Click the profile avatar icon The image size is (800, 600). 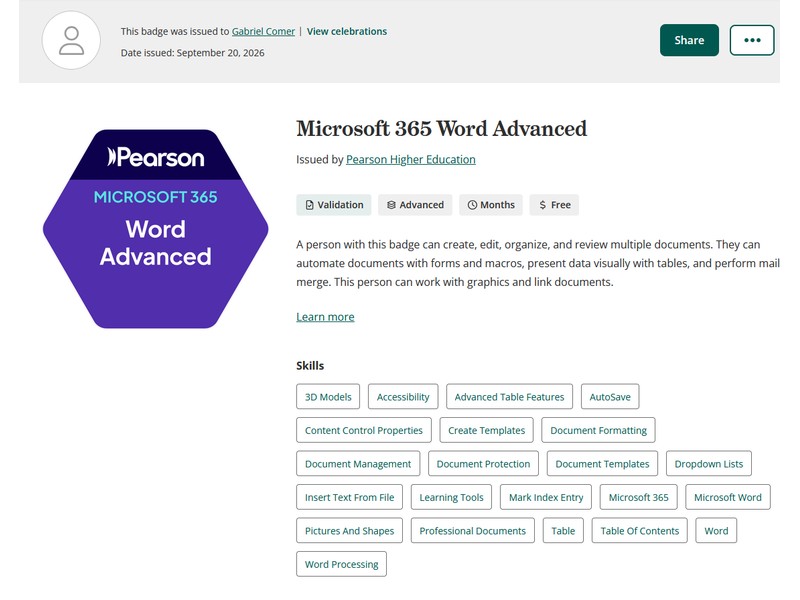pos(71,40)
